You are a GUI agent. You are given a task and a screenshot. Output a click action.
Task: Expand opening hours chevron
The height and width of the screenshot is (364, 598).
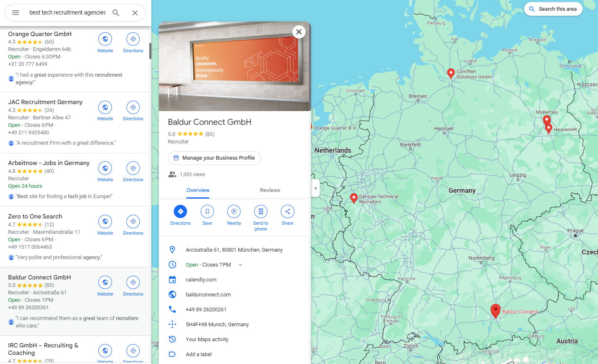[241, 265]
